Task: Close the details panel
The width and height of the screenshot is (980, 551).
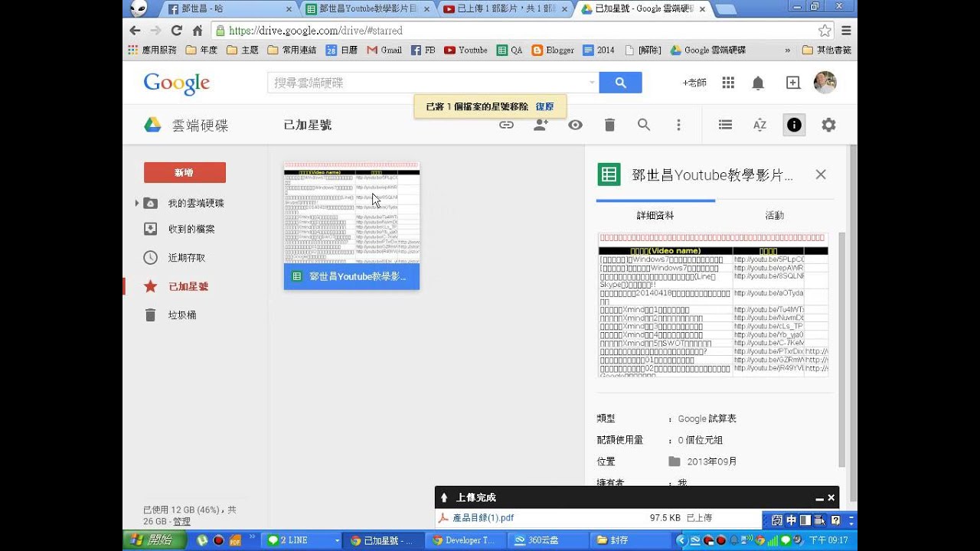Action: point(821,174)
